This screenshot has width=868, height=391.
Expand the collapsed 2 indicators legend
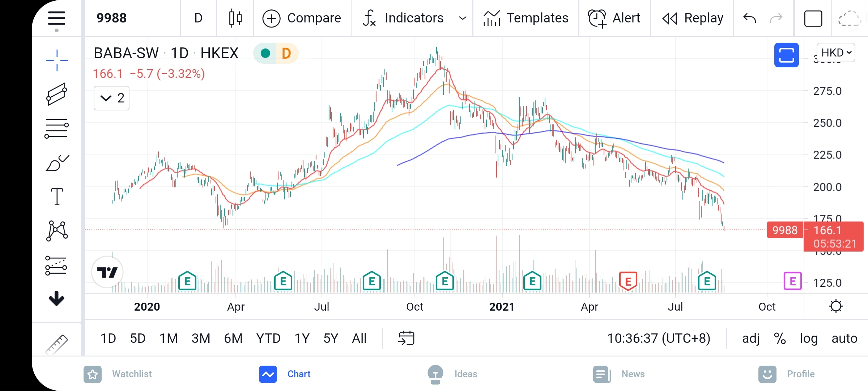111,98
